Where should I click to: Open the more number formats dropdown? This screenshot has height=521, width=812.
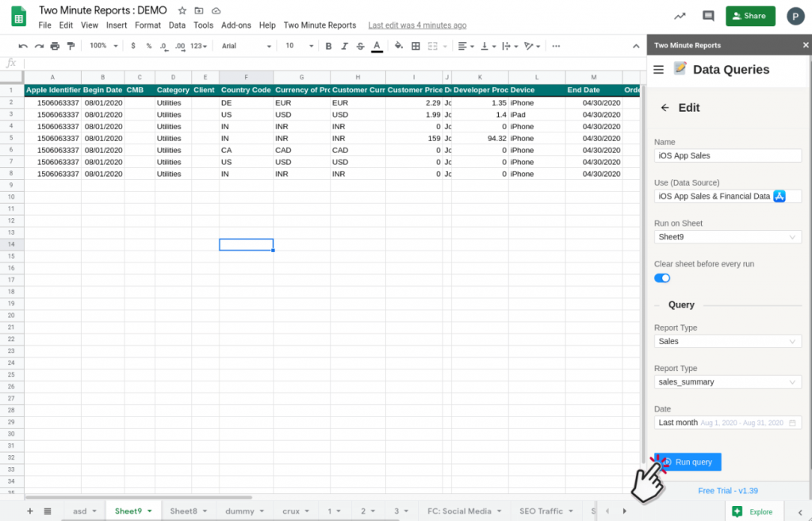tap(198, 46)
